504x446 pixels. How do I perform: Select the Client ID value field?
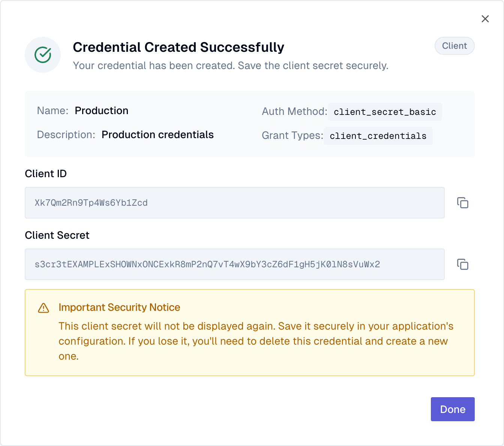pos(235,203)
